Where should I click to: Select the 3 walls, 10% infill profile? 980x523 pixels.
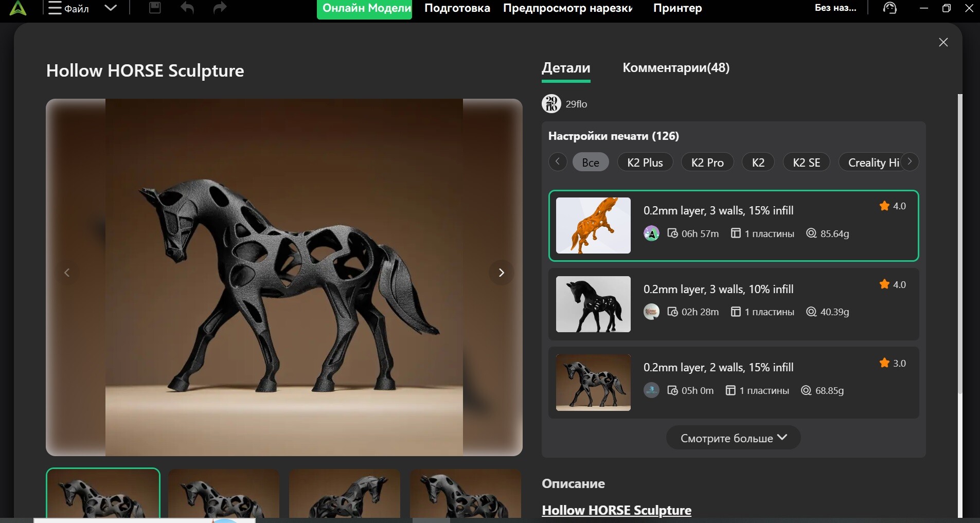(734, 304)
